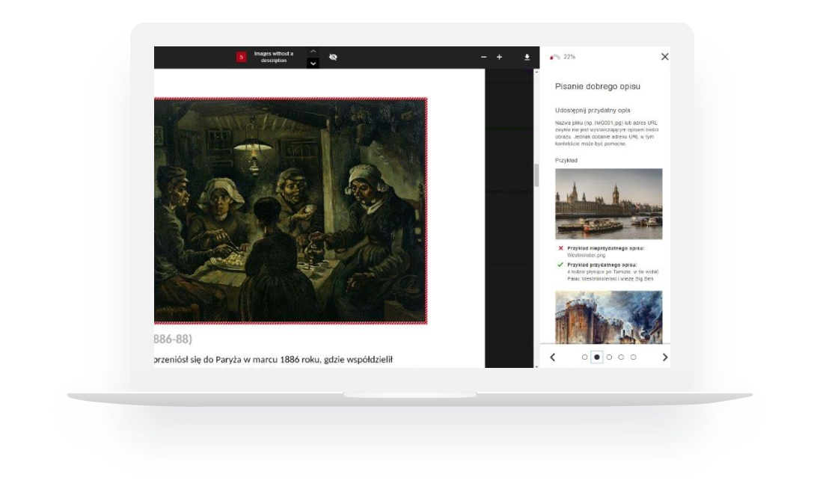Select the fifth pagination dot

coord(633,357)
